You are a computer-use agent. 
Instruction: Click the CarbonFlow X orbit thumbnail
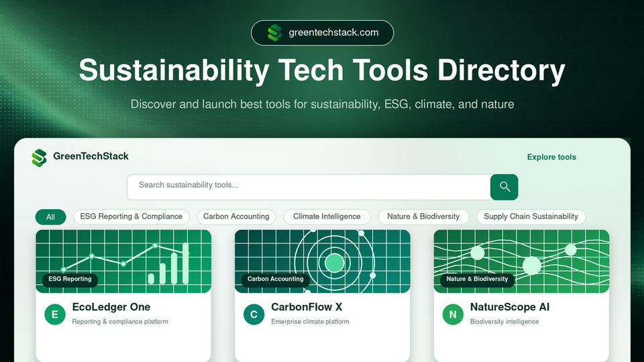click(323, 261)
